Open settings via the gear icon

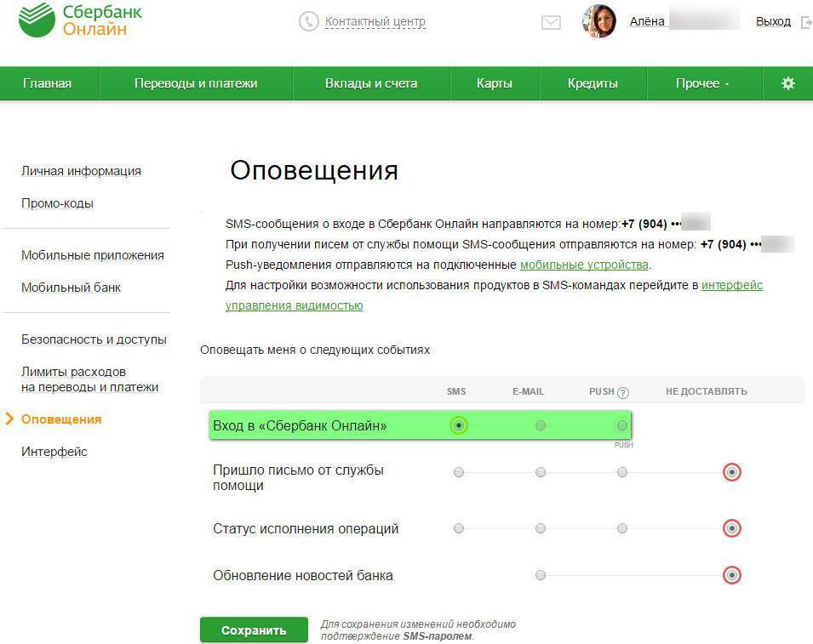787,83
